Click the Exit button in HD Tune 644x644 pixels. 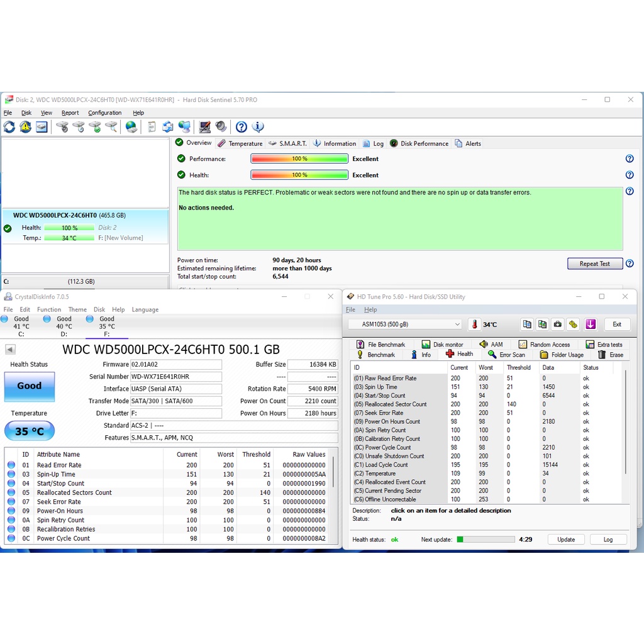click(617, 325)
